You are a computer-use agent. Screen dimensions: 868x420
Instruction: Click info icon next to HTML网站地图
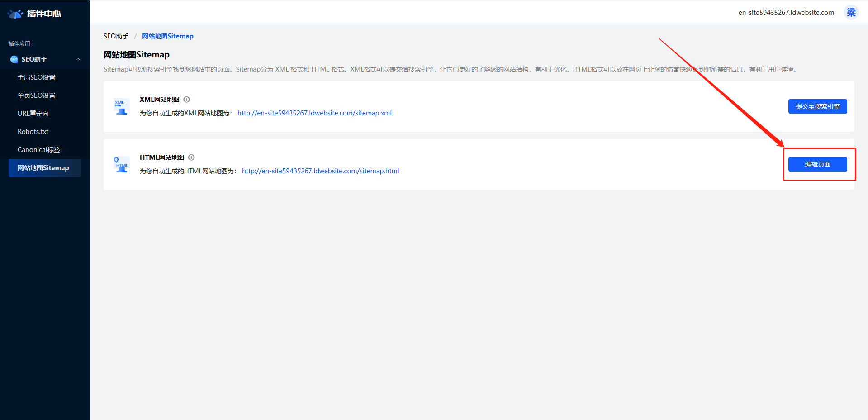coord(191,157)
